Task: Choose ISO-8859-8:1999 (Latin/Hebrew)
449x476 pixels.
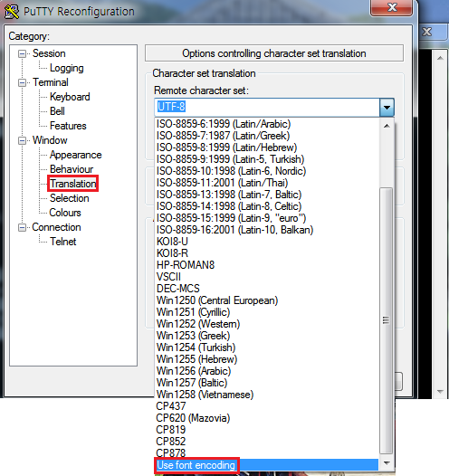Action: point(267,148)
